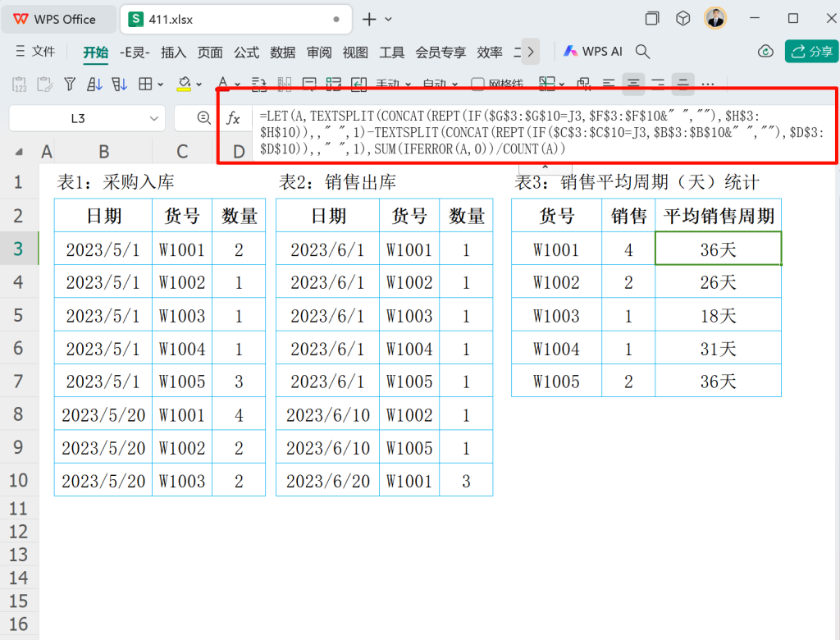This screenshot has width=840, height=640.
Task: Open the user profile avatar
Action: pos(715,19)
